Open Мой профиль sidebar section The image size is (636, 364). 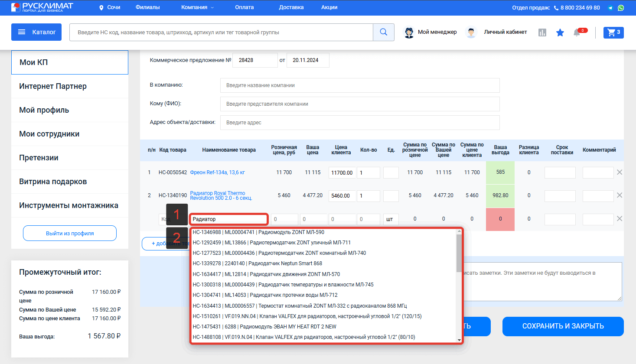(x=70, y=110)
